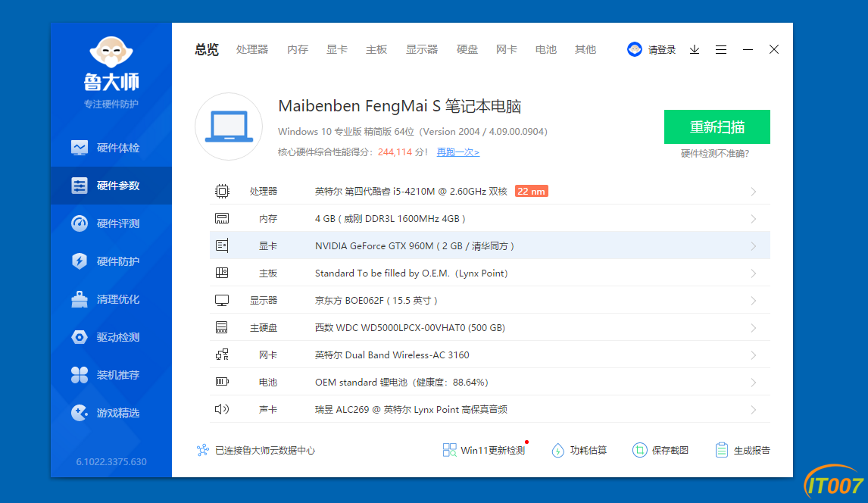Screen dimensions: 868x503
Task: Expand the 电池 row chevron
Action: (754, 383)
